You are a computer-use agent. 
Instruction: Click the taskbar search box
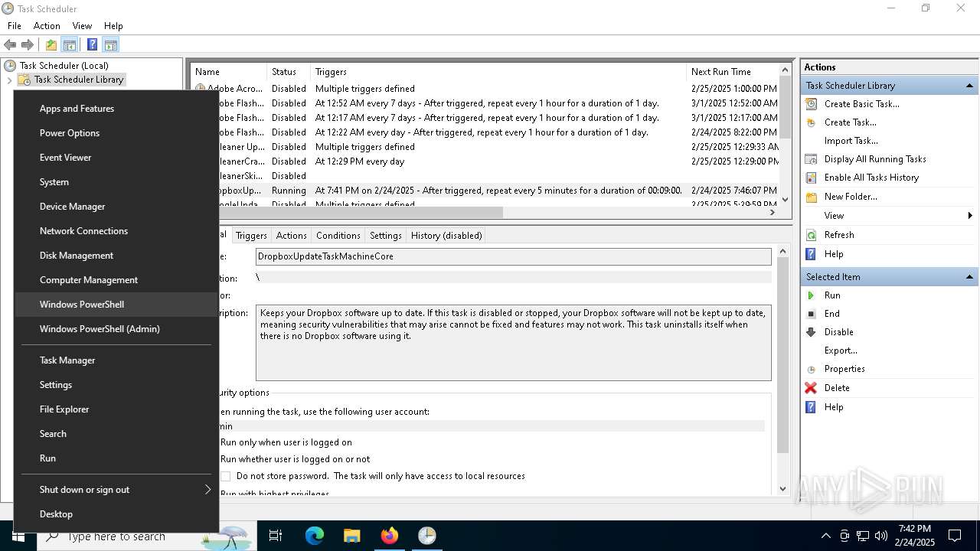pos(145,536)
